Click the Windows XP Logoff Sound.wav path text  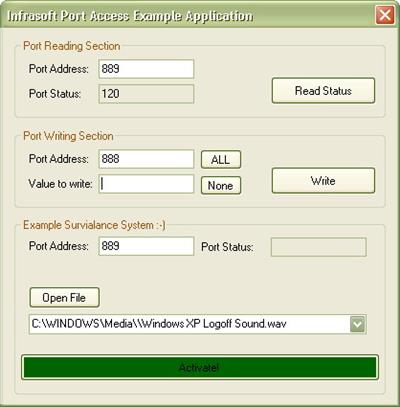pos(159,324)
